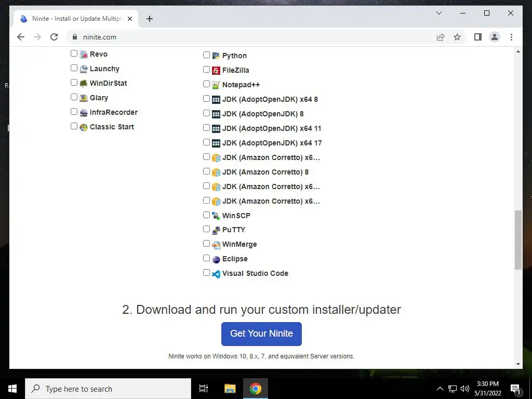The height and width of the screenshot is (399, 532).
Task: Bookmark this page with the star icon
Action: click(457, 37)
